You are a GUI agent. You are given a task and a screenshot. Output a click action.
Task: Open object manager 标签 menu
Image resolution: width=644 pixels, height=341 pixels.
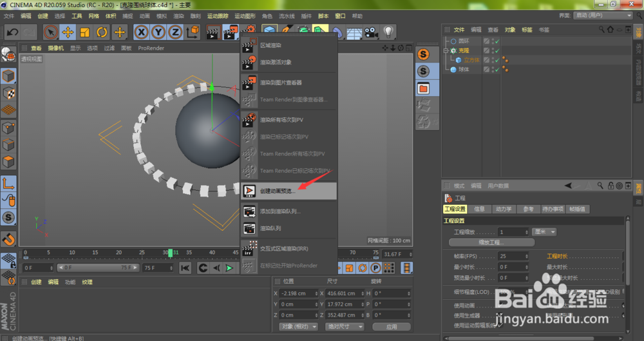tap(527, 30)
